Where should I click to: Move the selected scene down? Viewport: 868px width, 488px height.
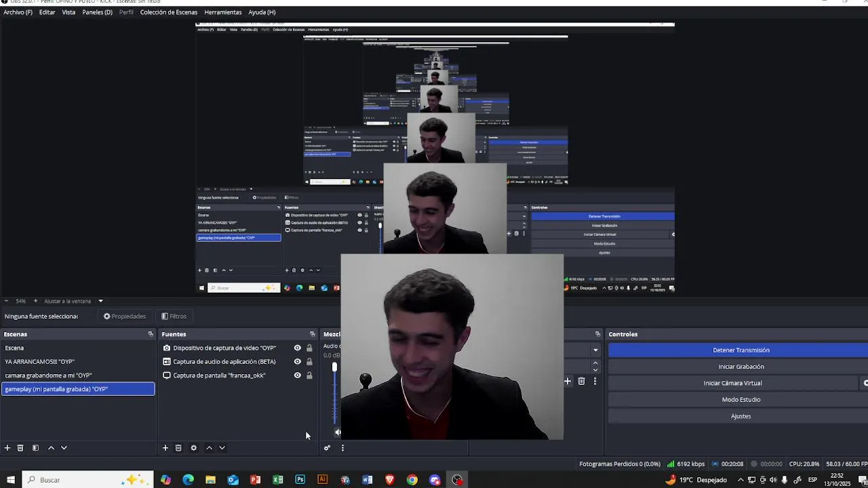pos(64,448)
